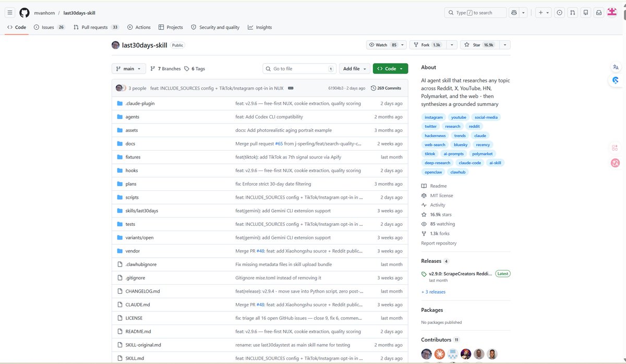Expand the Star lists dropdown arrow
Screen dimensions: 626x364
pos(504,45)
